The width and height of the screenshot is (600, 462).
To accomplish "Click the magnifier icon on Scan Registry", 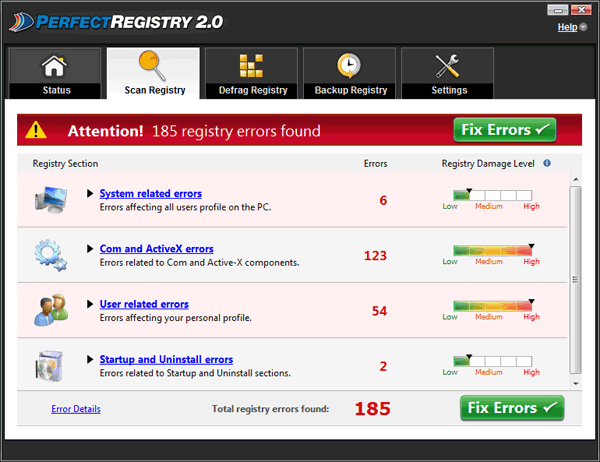I will pos(153,66).
